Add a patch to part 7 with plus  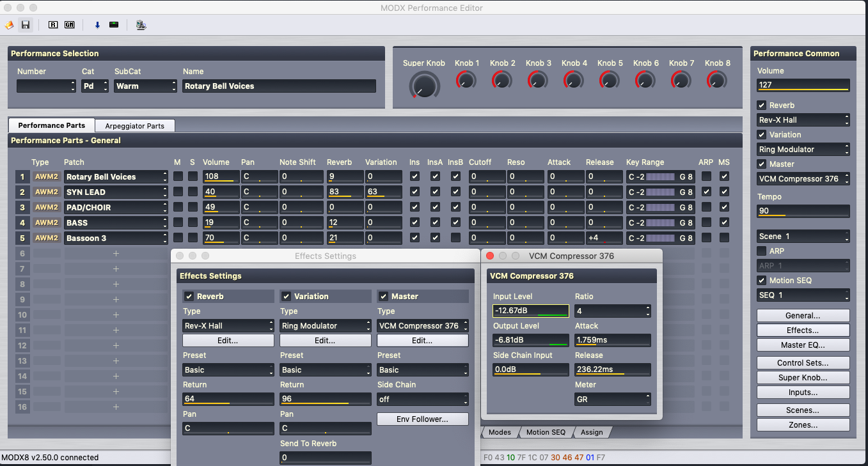point(116,268)
